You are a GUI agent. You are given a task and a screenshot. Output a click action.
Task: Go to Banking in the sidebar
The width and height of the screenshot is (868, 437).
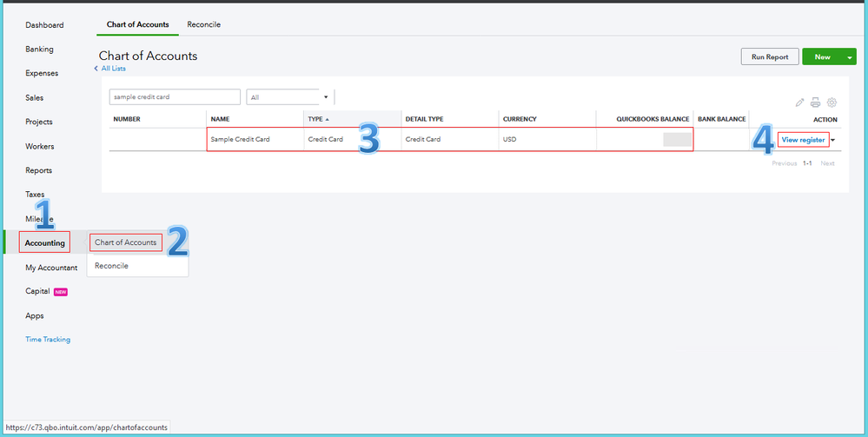pos(39,50)
